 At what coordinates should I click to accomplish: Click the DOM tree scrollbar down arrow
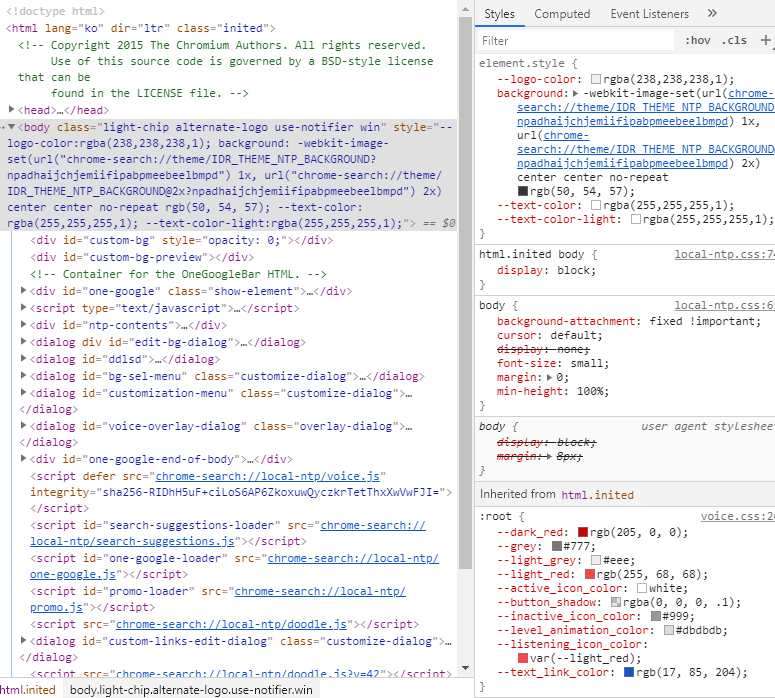point(465,668)
